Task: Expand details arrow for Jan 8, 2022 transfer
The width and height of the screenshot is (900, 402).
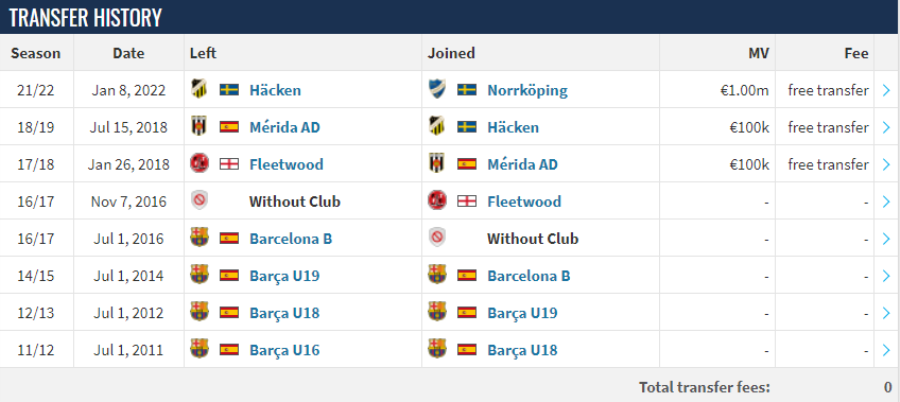Action: click(886, 90)
